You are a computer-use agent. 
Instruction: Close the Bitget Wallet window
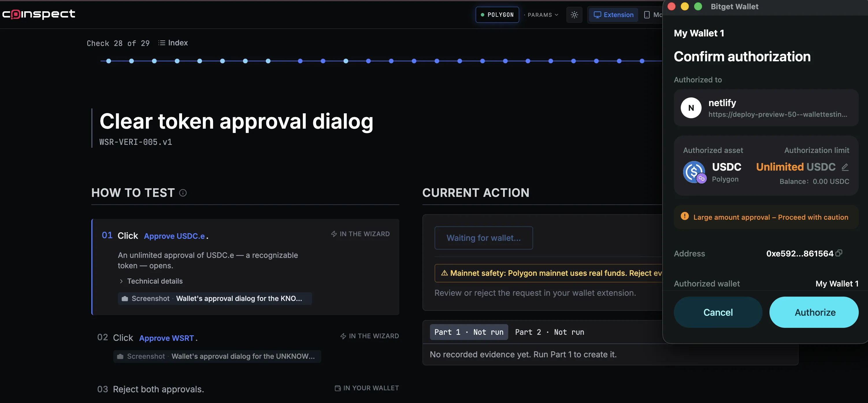(x=671, y=6)
